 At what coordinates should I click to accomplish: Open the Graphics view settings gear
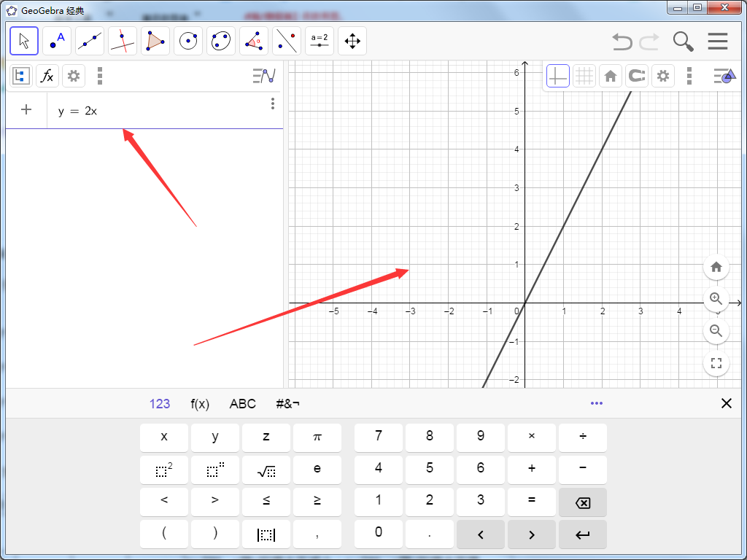662,76
